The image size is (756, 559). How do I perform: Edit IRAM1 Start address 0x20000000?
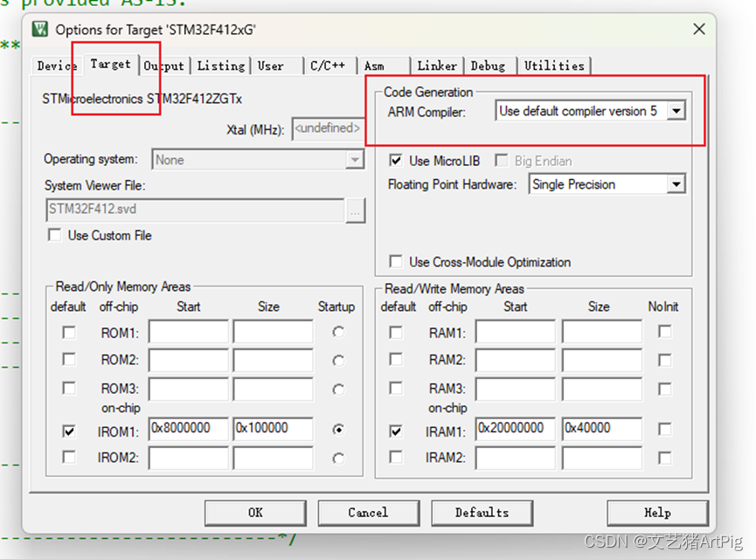coord(516,429)
